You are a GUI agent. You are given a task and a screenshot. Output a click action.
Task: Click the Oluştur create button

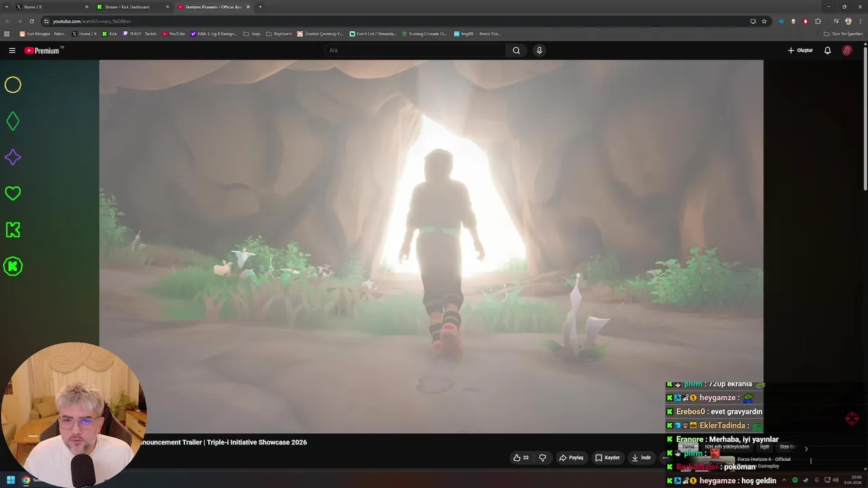[x=800, y=50]
